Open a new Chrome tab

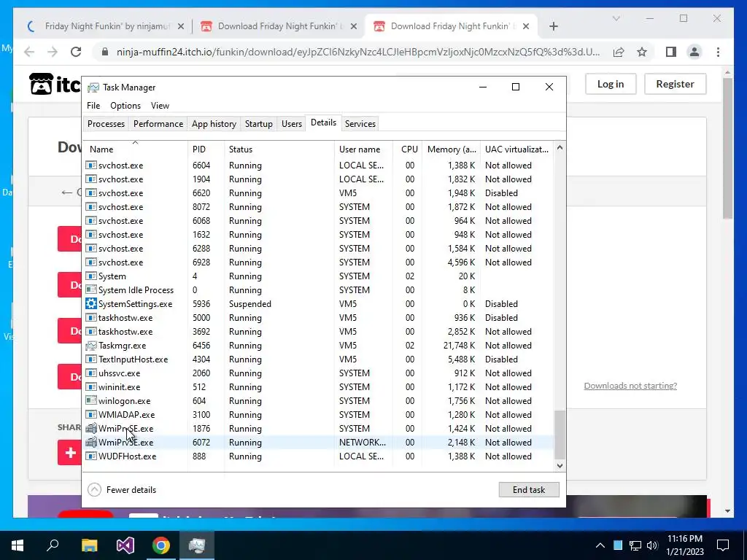click(x=554, y=26)
